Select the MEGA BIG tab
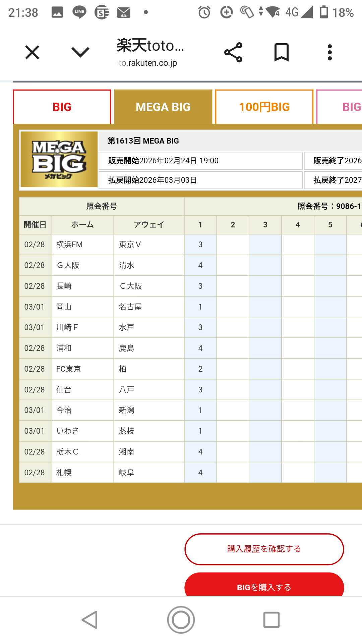 pyautogui.click(x=163, y=107)
